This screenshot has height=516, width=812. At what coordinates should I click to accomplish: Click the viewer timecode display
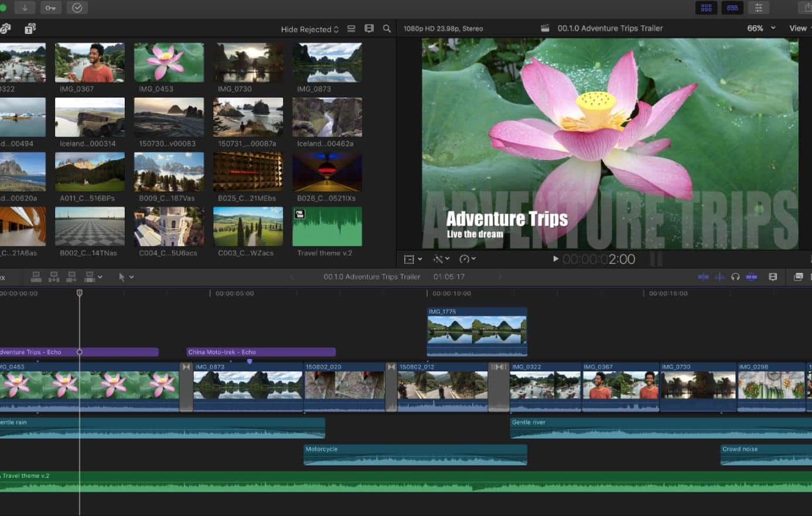[x=599, y=259]
